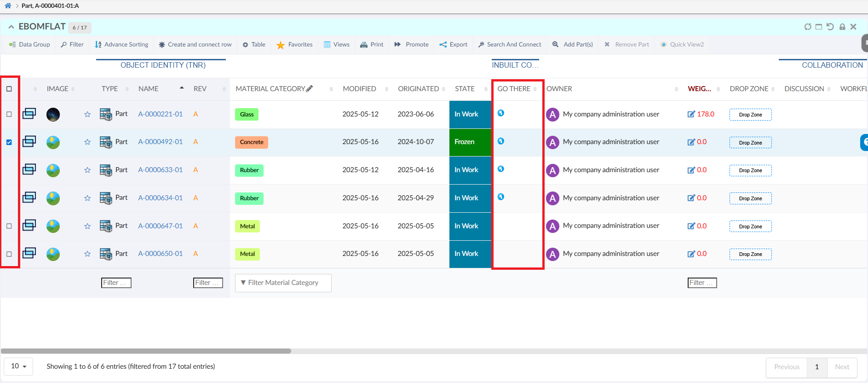
Task: Click the refresh icon in EBOMFLAT header
Action: click(x=807, y=27)
